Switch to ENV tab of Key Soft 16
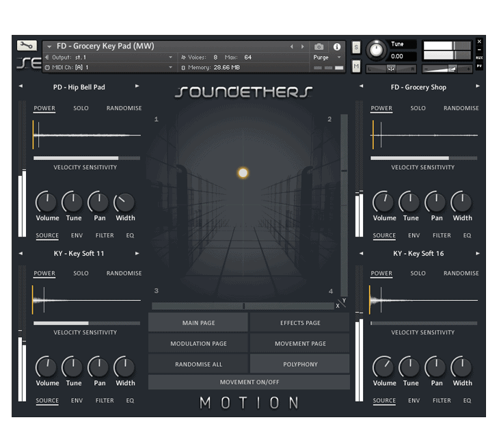Viewport: 499px width, 448px height. 414,400
